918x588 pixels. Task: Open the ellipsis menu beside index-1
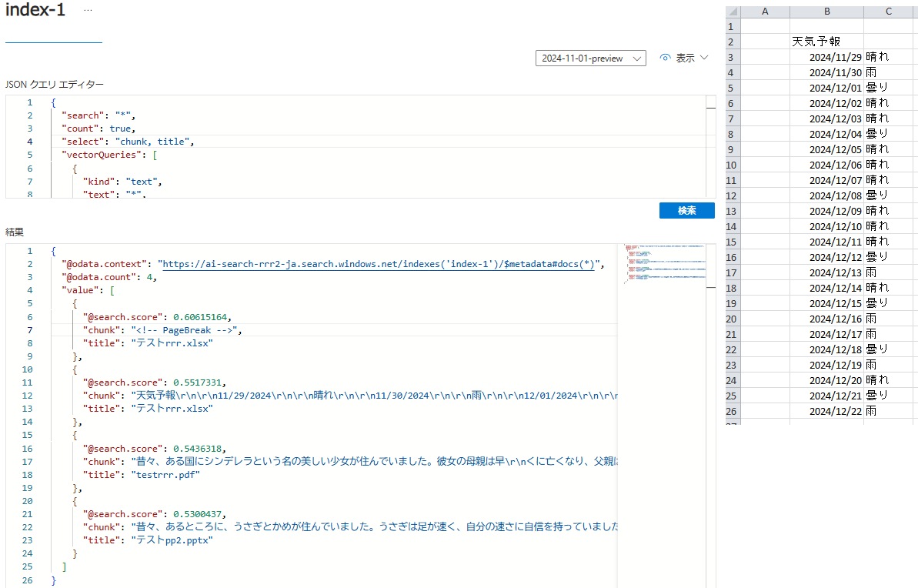(88, 11)
